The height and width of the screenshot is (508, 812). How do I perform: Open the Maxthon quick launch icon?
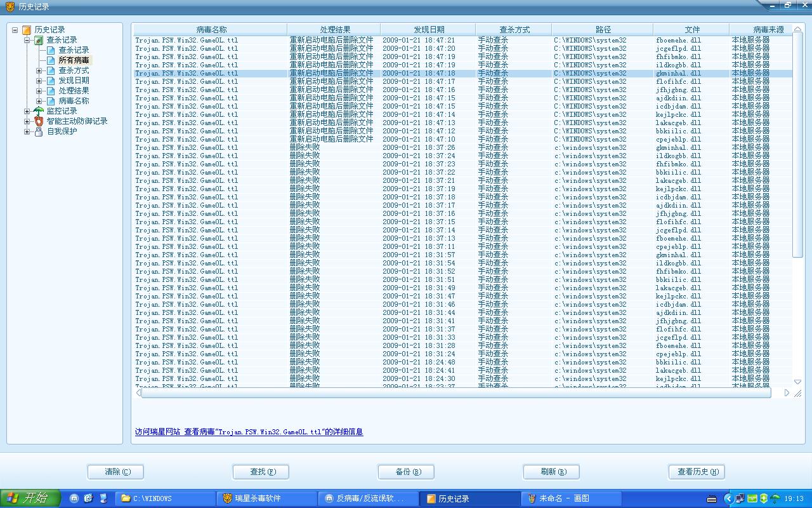click(x=74, y=498)
